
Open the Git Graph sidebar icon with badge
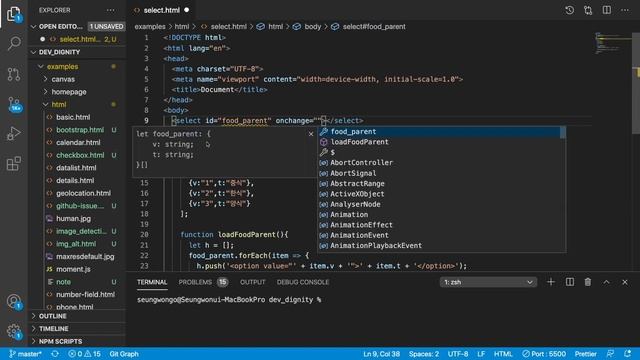[14, 104]
